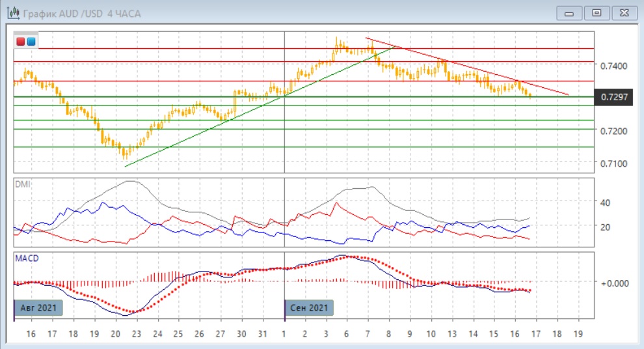The width and height of the screenshot is (644, 349).
Task: Click the current price label 0.7297
Action: tap(614, 97)
